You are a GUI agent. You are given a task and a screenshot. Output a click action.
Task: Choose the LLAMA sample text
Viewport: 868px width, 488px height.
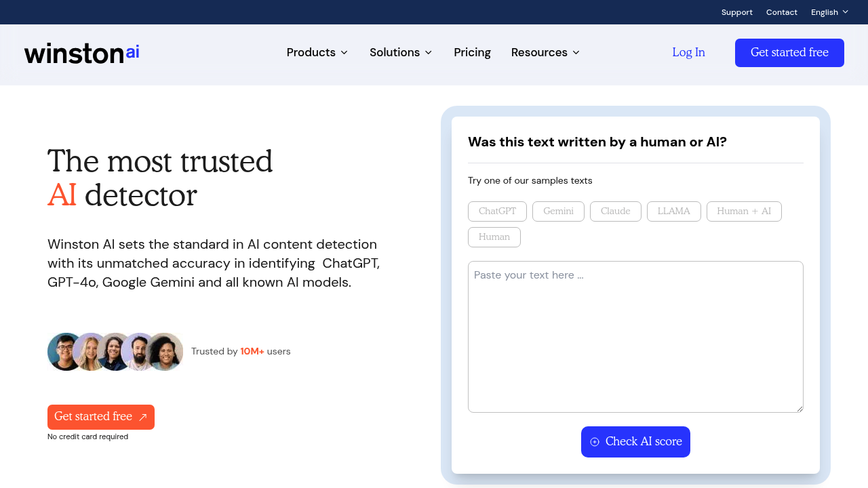coord(673,211)
